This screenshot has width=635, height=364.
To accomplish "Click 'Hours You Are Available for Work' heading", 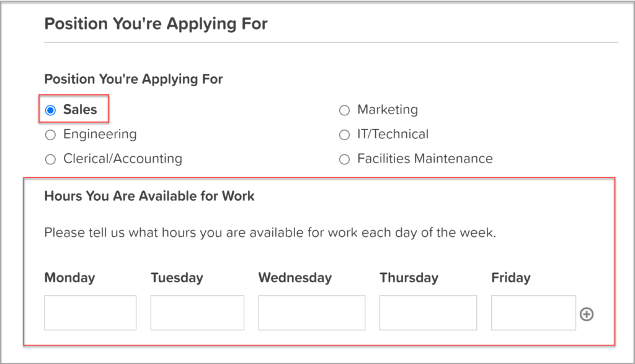I will 149,196.
